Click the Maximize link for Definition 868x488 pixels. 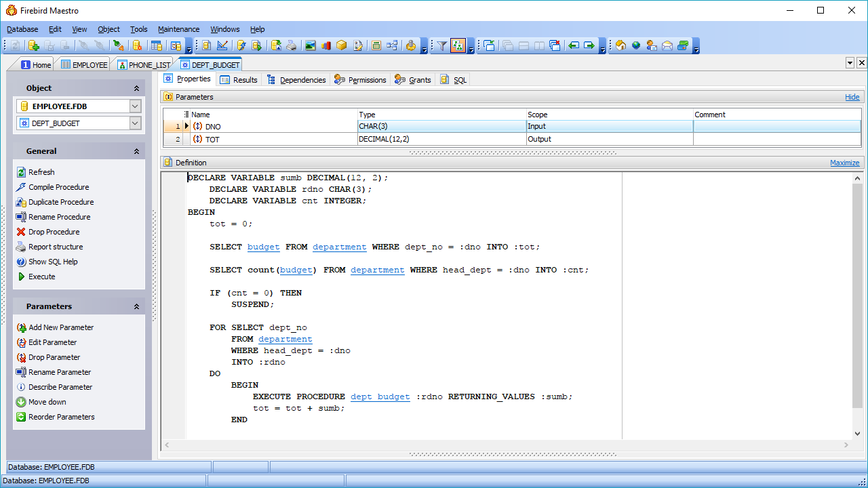coord(844,163)
